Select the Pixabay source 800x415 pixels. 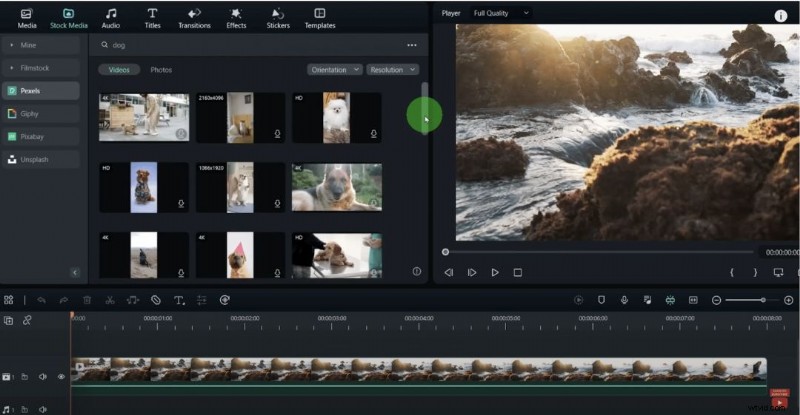41,137
